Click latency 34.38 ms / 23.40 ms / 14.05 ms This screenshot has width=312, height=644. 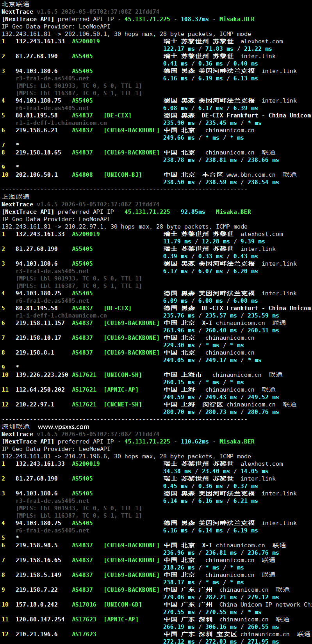[216, 471]
